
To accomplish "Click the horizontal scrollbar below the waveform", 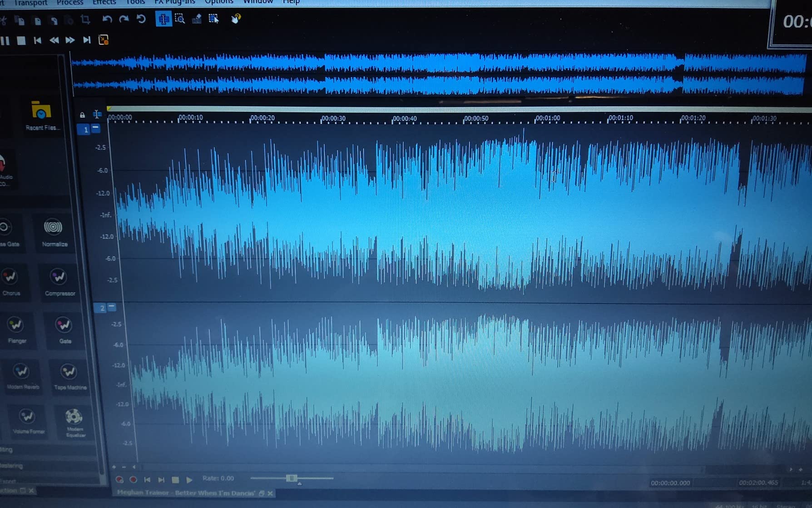I will click(422, 468).
